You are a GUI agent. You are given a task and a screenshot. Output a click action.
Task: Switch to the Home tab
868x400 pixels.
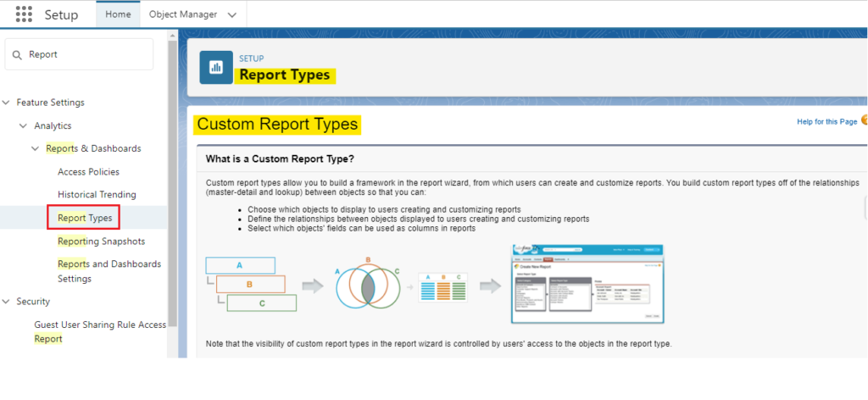118,14
